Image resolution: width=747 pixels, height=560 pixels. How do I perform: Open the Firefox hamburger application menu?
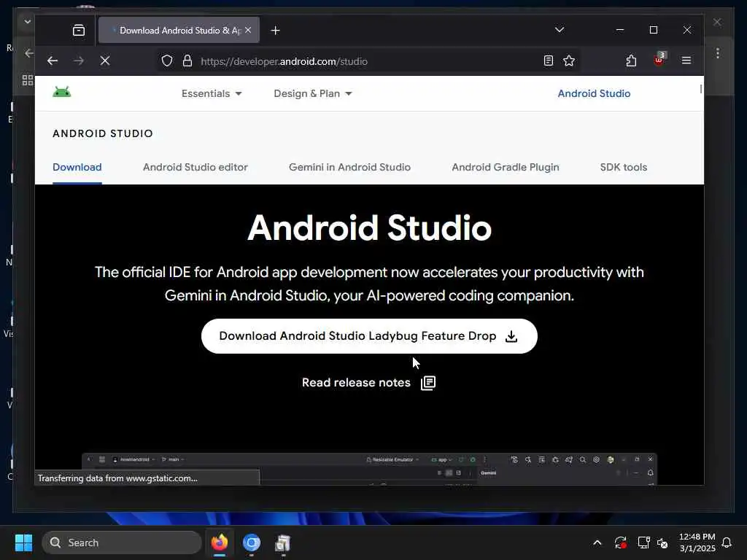tap(686, 61)
